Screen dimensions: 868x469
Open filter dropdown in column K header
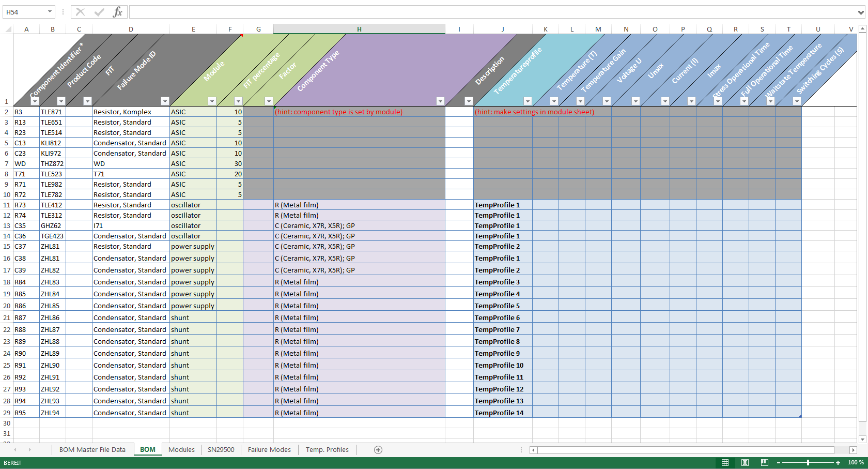pos(554,101)
